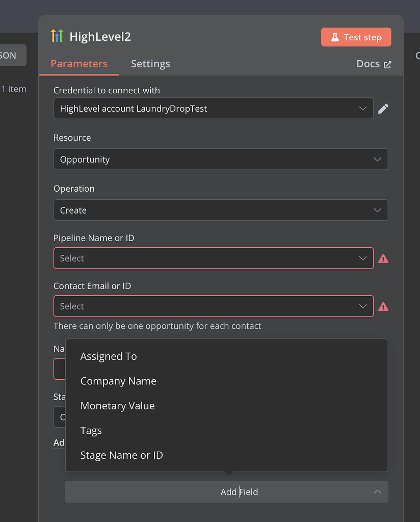Viewport: 420px width, 522px height.
Task: Click the flask icon inside the Test step button
Action: [335, 37]
